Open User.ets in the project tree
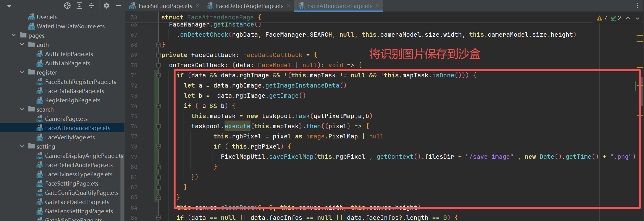This screenshot has width=644, height=221. [47, 17]
